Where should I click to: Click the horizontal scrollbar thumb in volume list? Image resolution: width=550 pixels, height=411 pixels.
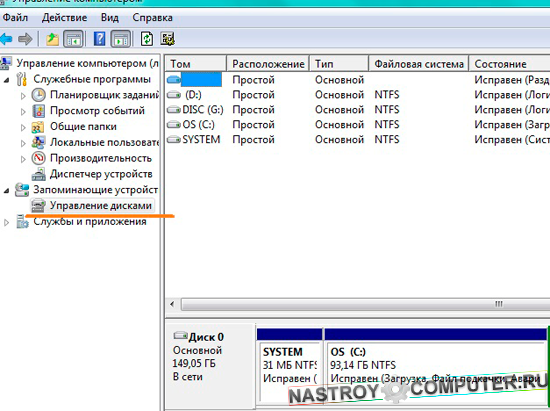click(x=365, y=304)
